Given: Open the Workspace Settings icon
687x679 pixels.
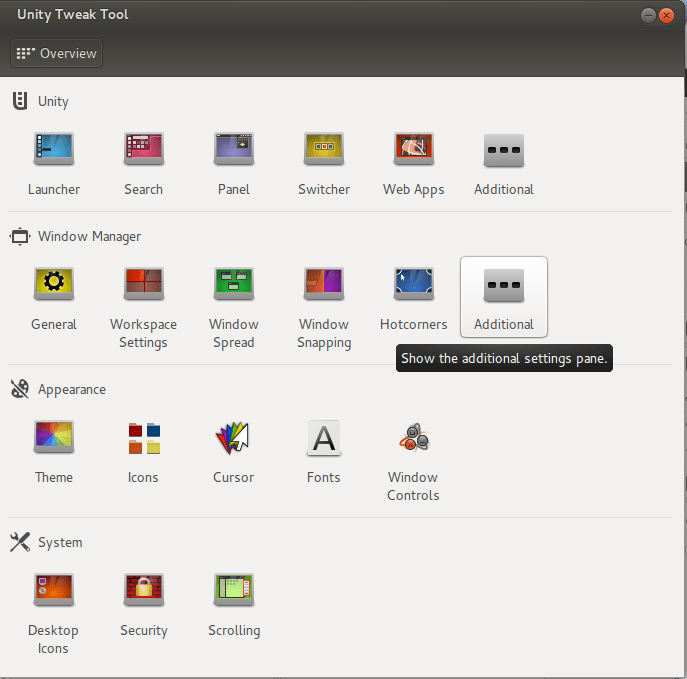Looking at the screenshot, I should coord(144,284).
